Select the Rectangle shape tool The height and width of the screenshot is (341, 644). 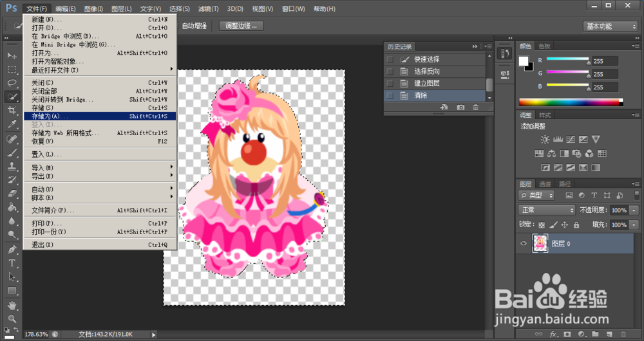click(x=12, y=291)
